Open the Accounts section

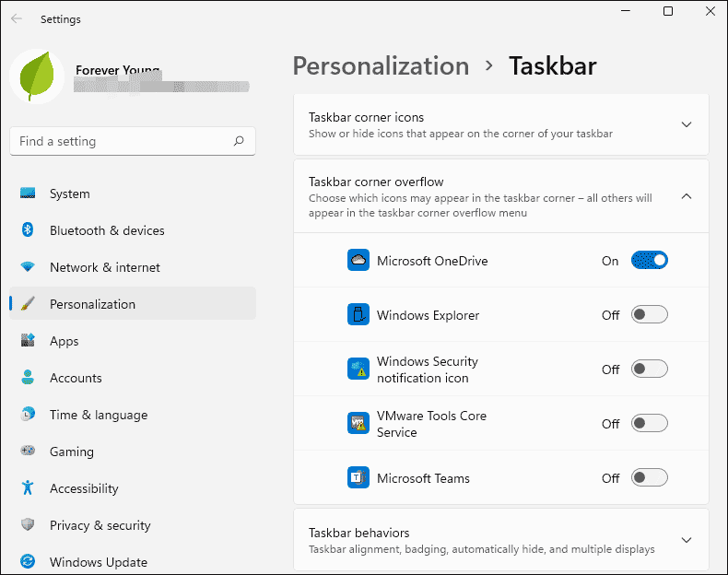pyautogui.click(x=133, y=377)
